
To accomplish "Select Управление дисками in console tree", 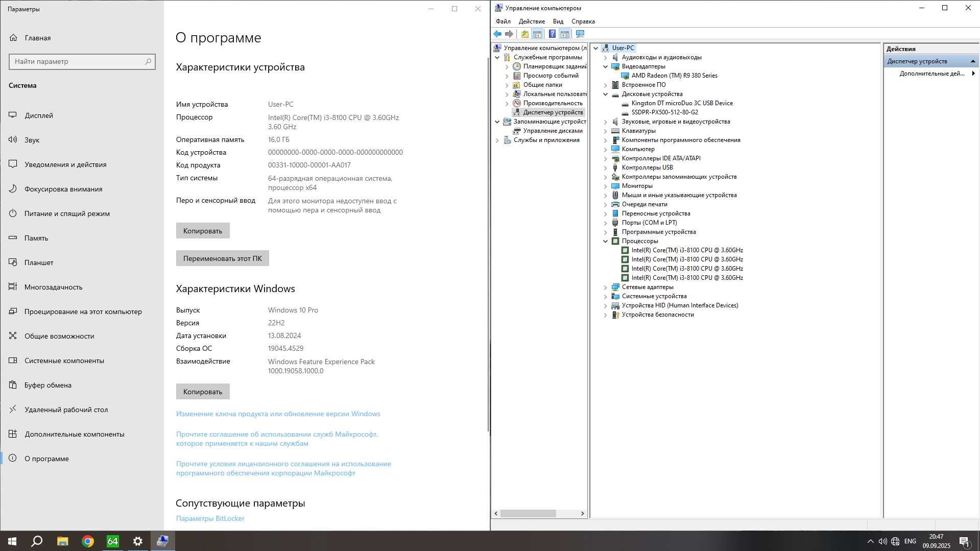I will [x=553, y=131].
